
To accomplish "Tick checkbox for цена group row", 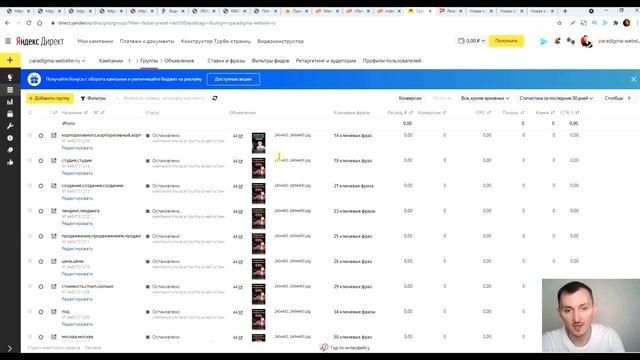I will pyautogui.click(x=30, y=261).
